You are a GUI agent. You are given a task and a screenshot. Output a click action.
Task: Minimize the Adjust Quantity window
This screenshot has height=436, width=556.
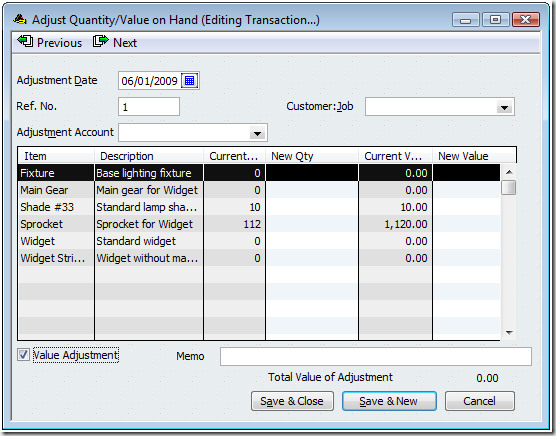click(466, 19)
